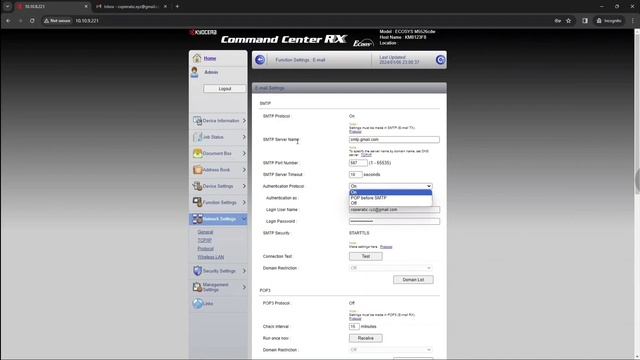This screenshot has width=640, height=360.
Task: Click the Logout button
Action: coord(224,89)
